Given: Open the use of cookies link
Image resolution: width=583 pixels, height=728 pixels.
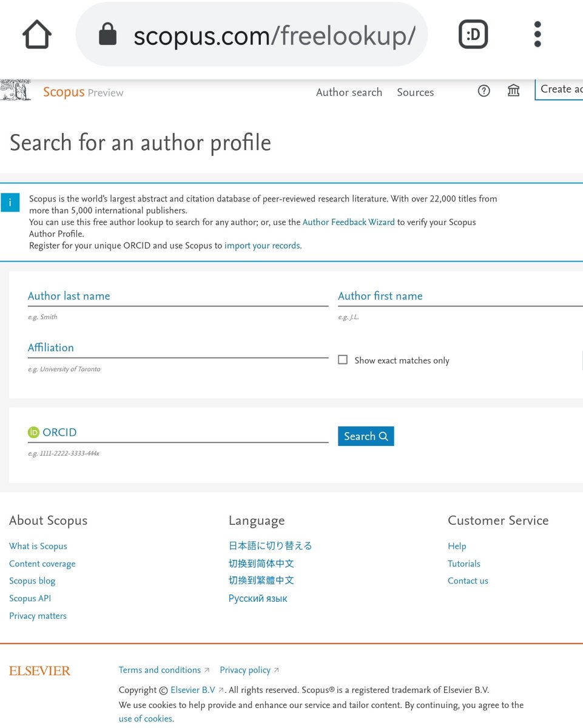Looking at the screenshot, I should (x=146, y=719).
